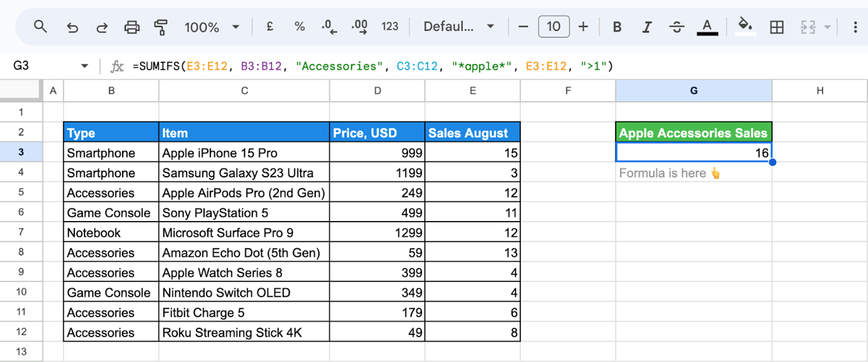Viewport: 868px width, 362px height.
Task: Select column D header
Action: coord(377,91)
